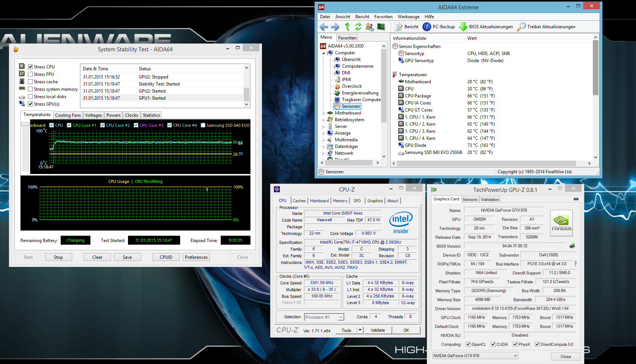Click the Bus Interface question mark icon
Image resolution: width=636 pixels, height=364 pixels.
point(575,264)
